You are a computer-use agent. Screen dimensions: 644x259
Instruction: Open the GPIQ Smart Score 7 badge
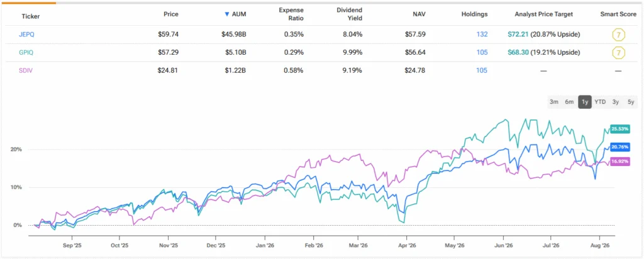[x=618, y=53]
